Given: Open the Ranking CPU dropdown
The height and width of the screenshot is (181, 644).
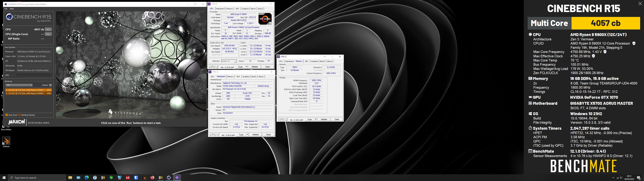Looking at the screenshot, I should point(19,85).
